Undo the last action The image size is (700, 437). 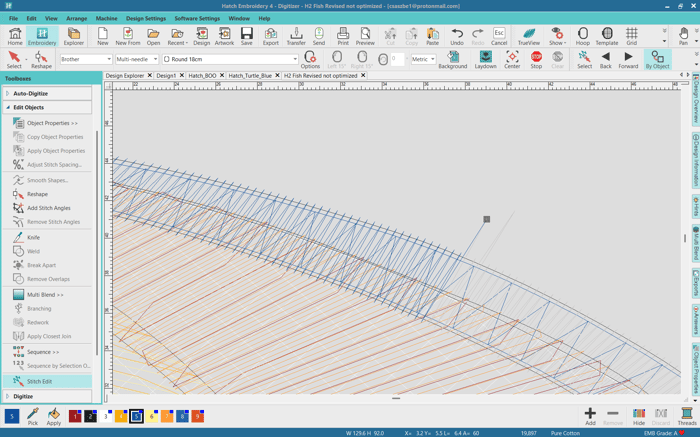coord(457,36)
